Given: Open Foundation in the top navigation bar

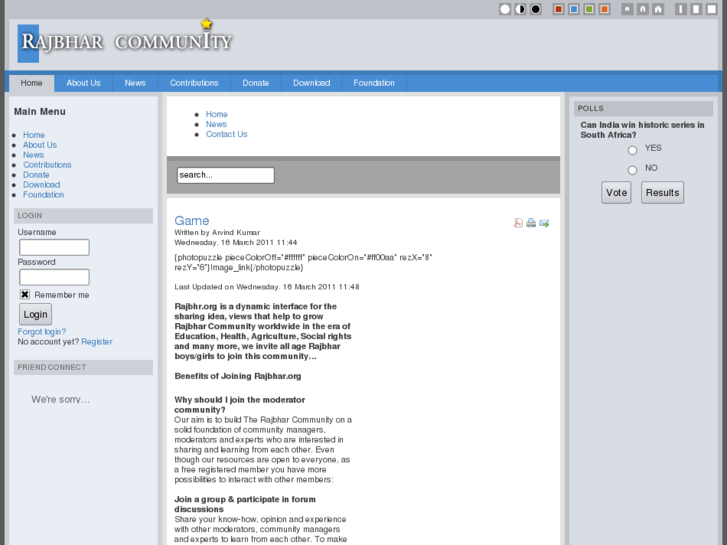Looking at the screenshot, I should (374, 83).
